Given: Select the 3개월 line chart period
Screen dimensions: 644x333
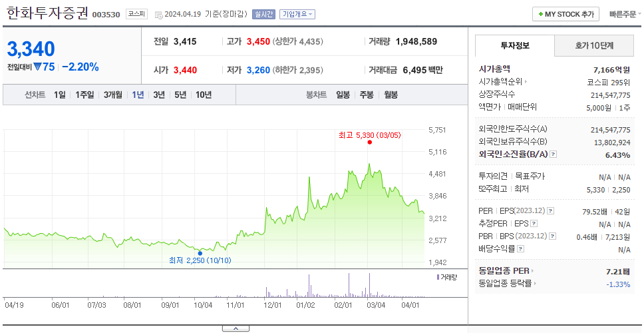Looking at the screenshot, I should pos(113,95).
